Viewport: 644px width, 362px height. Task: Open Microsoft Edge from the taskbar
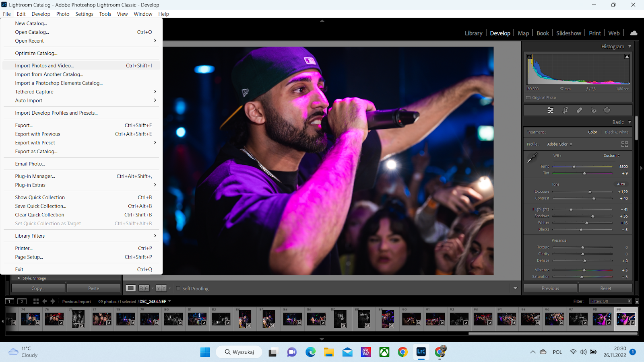310,352
